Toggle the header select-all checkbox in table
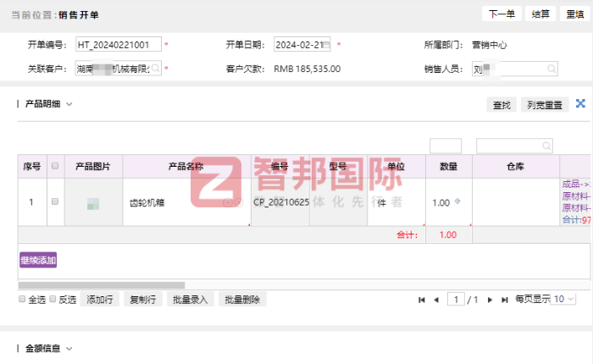Viewport: 593px width, 364px height. (55, 166)
